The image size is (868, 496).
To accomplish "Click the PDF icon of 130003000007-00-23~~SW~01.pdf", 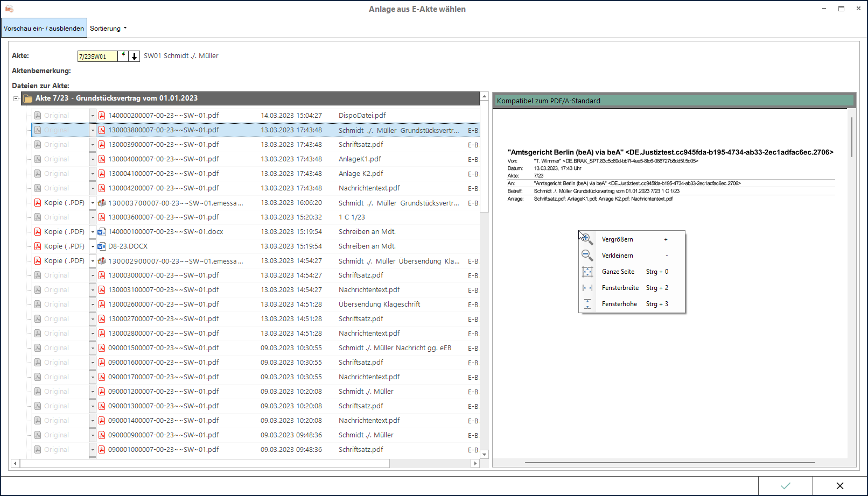I will (102, 275).
